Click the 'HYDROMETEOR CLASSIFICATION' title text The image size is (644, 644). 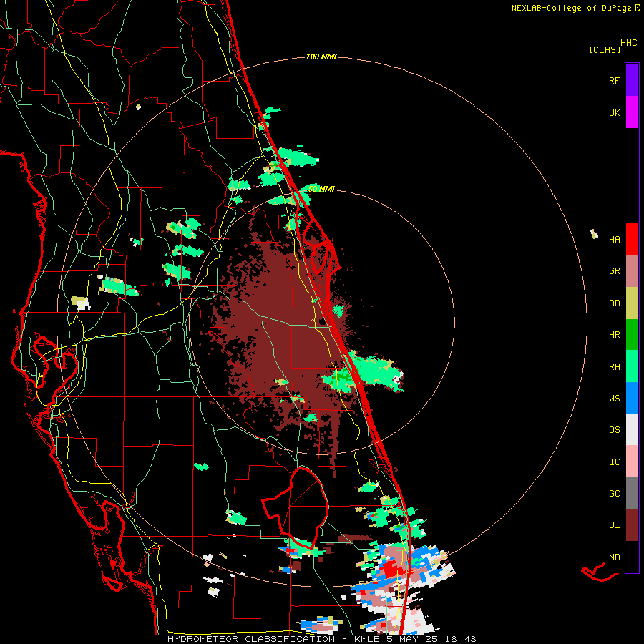pos(251,639)
